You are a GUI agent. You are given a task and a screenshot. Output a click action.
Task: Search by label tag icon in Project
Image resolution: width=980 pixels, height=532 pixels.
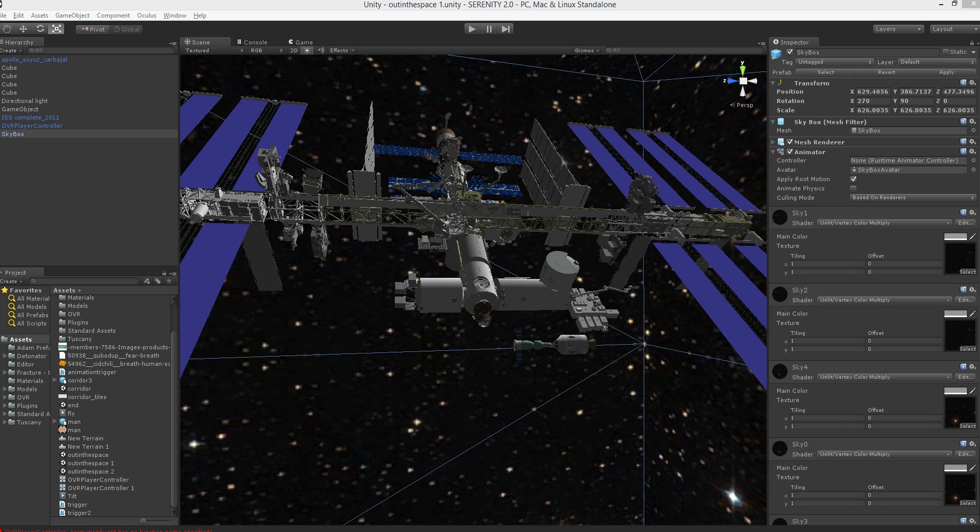158,281
